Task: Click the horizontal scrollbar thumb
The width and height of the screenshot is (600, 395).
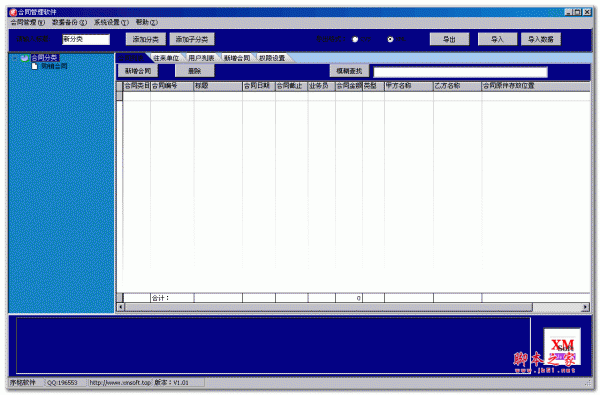Action: (328, 307)
